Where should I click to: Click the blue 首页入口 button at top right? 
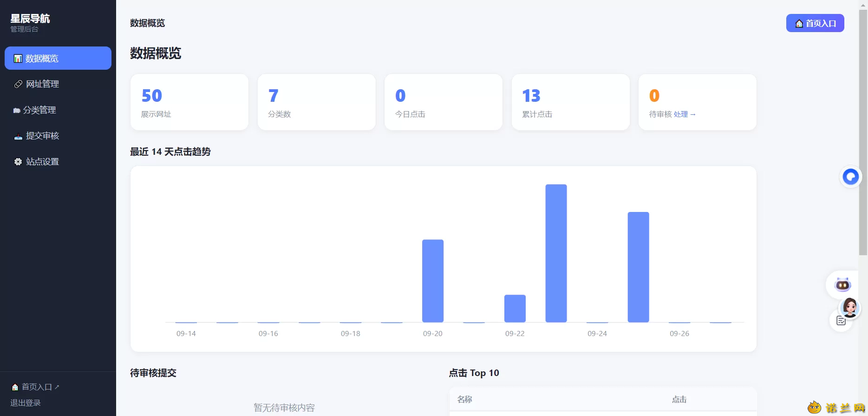click(815, 23)
